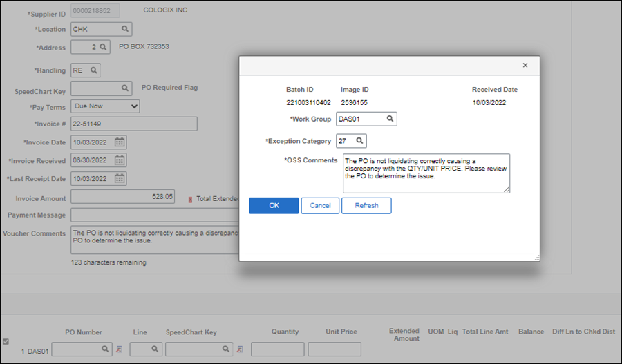This screenshot has width=622, height=364.
Task: Click the Invoice # field
Action: [x=134, y=124]
